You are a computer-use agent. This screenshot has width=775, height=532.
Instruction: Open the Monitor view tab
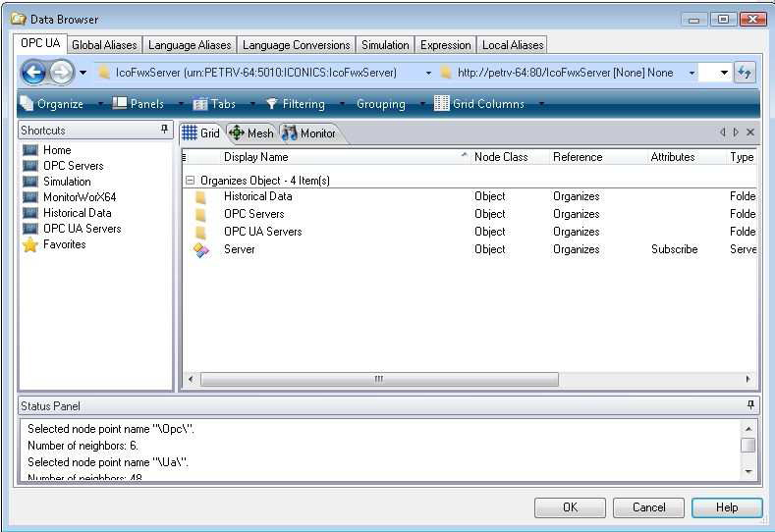[x=308, y=133]
